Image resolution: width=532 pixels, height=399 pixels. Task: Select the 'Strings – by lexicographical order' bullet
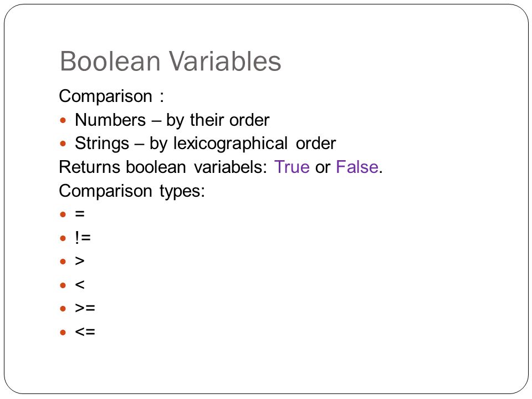tap(205, 143)
